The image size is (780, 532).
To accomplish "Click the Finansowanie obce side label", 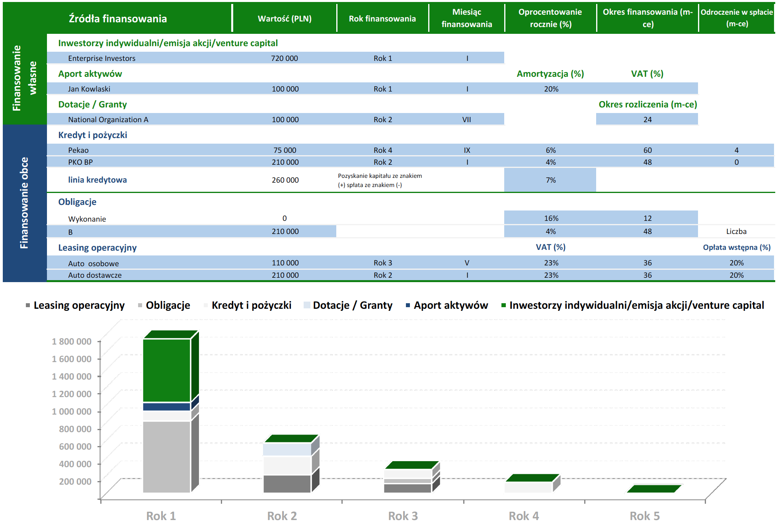I will click(x=24, y=203).
